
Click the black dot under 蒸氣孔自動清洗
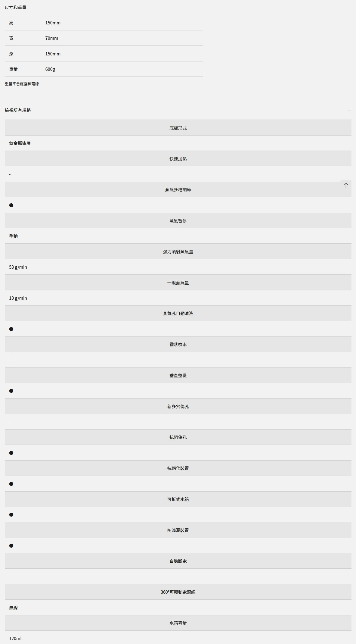point(11,329)
